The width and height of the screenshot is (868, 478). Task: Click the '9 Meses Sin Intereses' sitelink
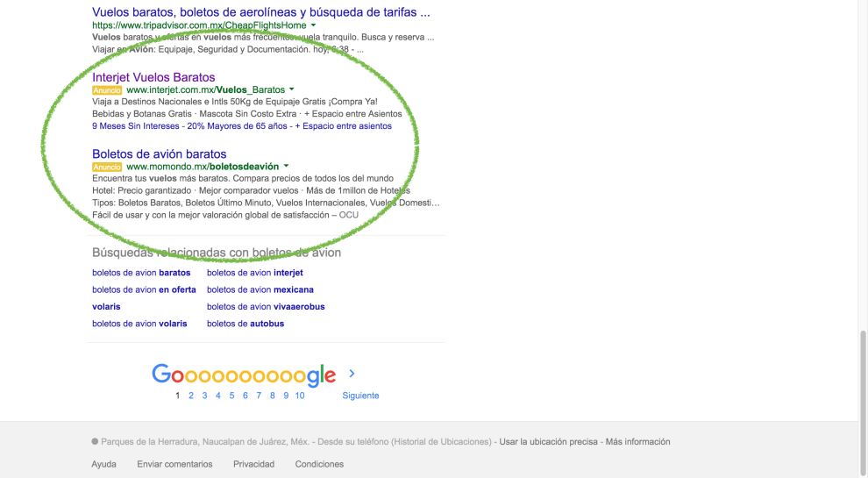coord(136,125)
